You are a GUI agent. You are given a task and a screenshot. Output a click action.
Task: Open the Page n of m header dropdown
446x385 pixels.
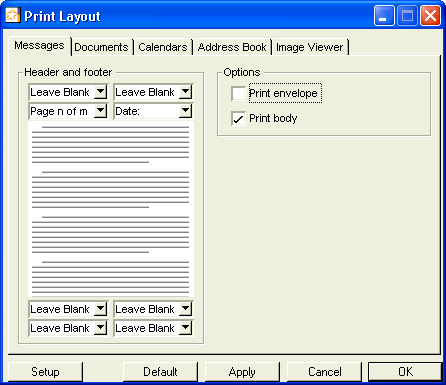coord(68,111)
